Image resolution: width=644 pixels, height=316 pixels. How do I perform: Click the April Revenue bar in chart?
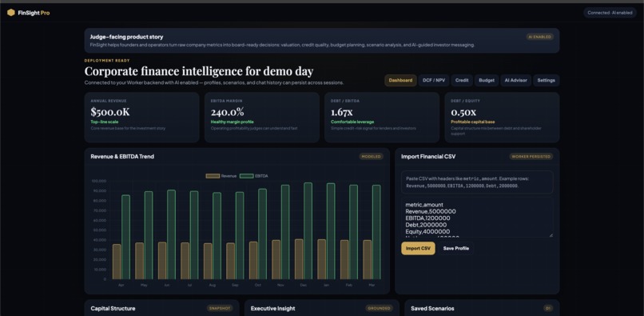tap(117, 262)
